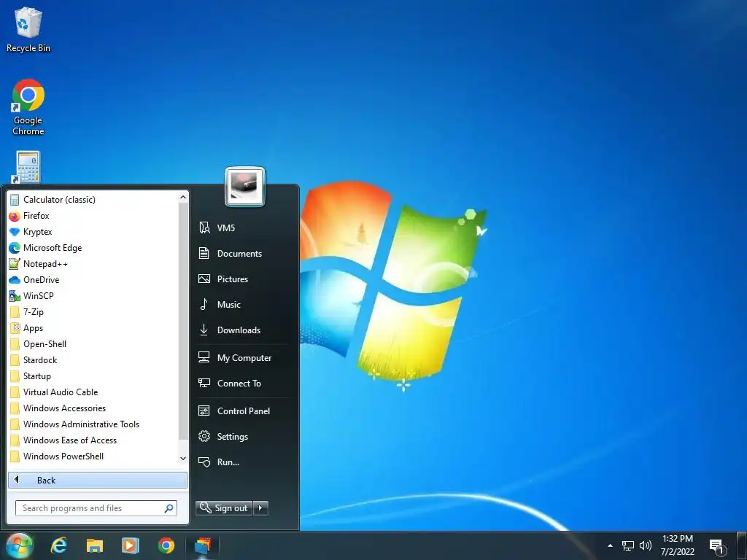
Task: Show hidden system tray icons
Action: pos(610,545)
